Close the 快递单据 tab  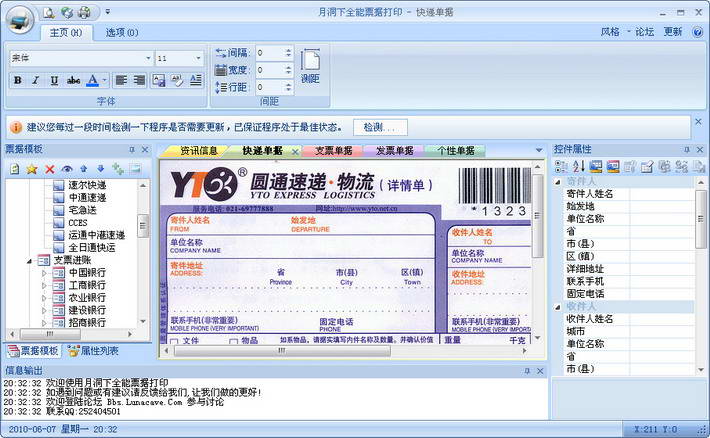[x=295, y=152]
